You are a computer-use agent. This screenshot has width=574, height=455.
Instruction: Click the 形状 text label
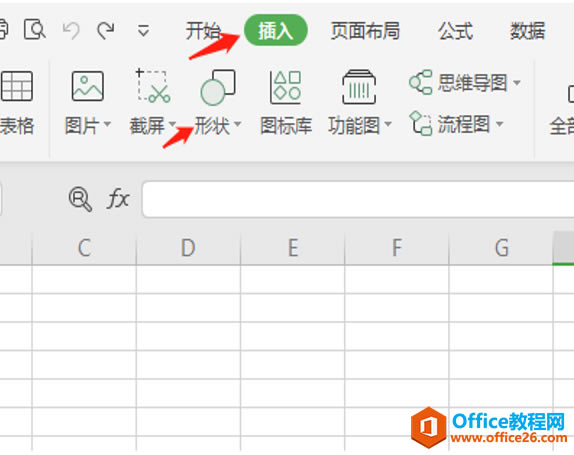click(212, 126)
